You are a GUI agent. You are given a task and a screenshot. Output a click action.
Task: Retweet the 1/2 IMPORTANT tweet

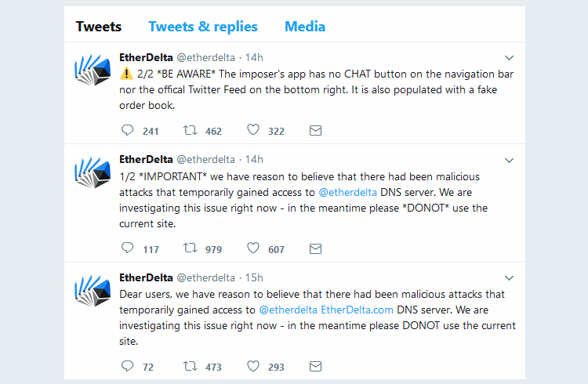190,248
